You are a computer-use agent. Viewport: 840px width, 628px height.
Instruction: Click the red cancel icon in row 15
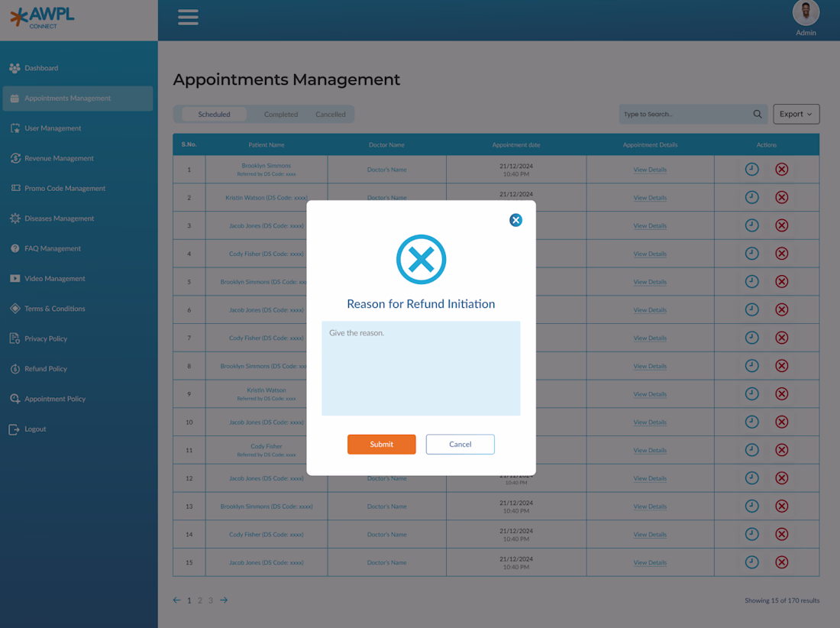(x=782, y=562)
